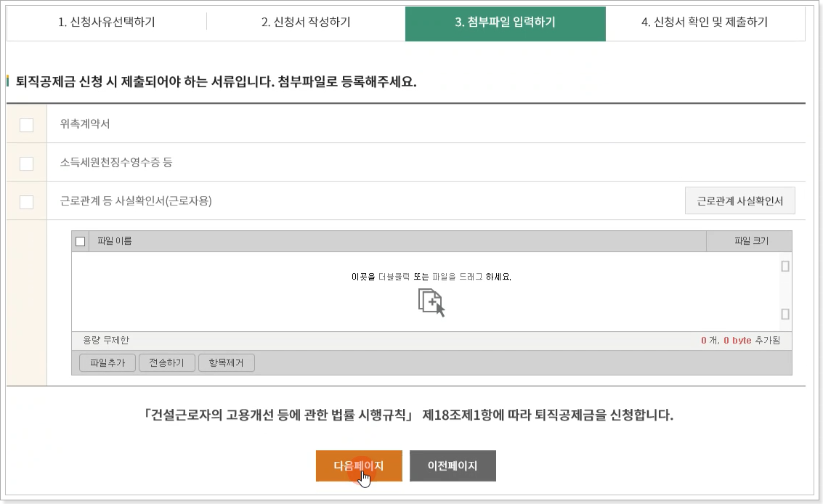Check the 근로관계 등 사실확인서(근로자용) checkbox
Screen dimensions: 823x504
[26, 200]
